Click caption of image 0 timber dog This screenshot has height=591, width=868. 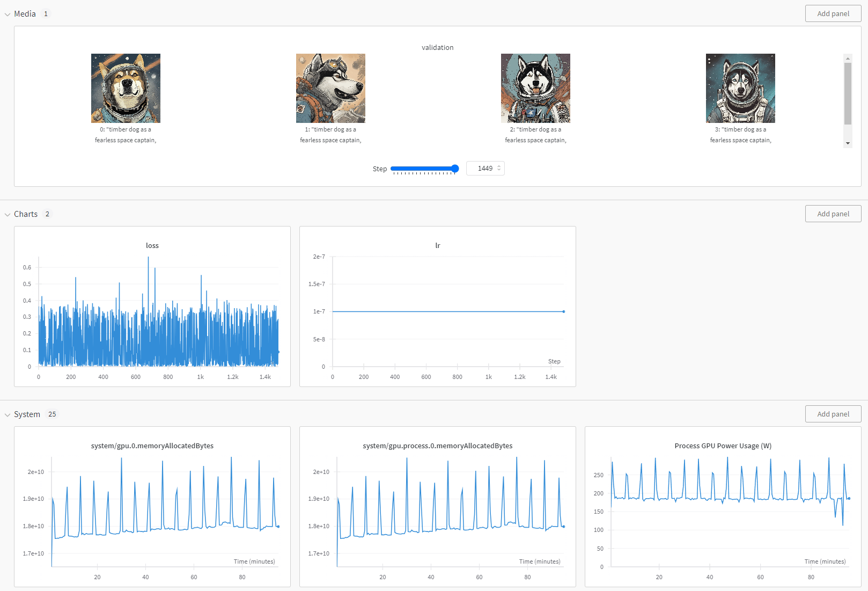126,135
